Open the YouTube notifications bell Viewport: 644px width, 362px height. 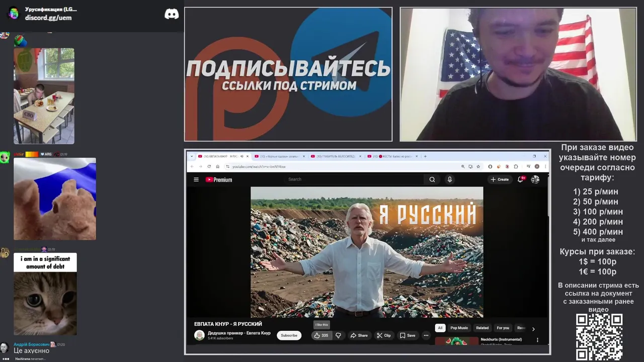pyautogui.click(x=521, y=179)
